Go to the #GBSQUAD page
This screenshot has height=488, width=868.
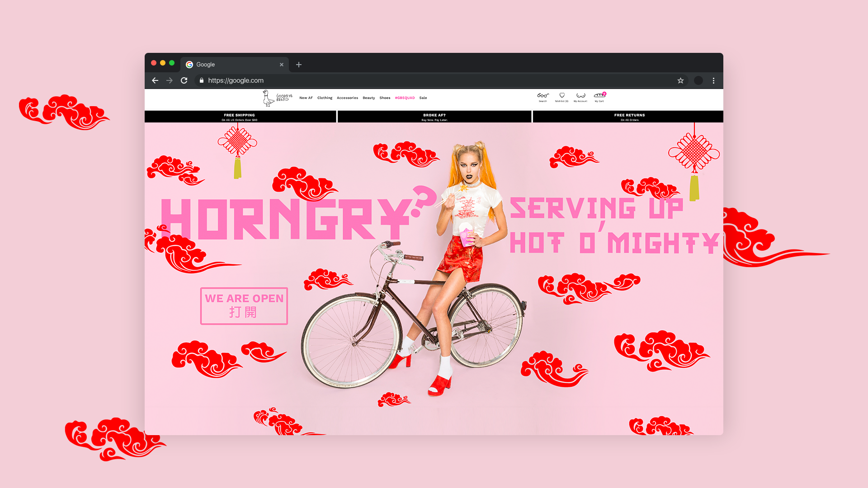click(405, 98)
